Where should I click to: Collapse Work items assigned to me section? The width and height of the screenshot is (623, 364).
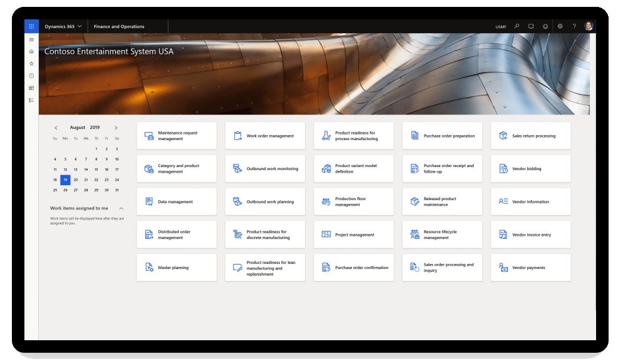(x=121, y=208)
